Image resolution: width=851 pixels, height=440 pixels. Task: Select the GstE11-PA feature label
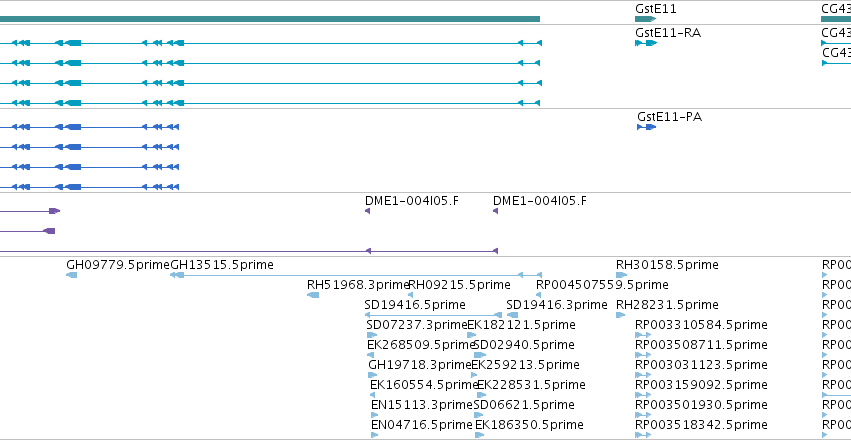click(x=669, y=117)
